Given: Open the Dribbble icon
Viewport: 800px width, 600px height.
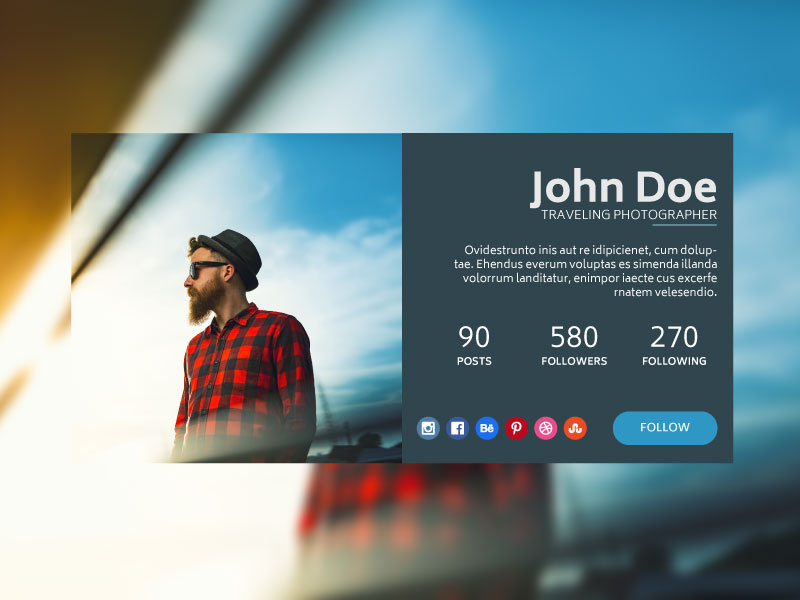Looking at the screenshot, I should coord(545,428).
